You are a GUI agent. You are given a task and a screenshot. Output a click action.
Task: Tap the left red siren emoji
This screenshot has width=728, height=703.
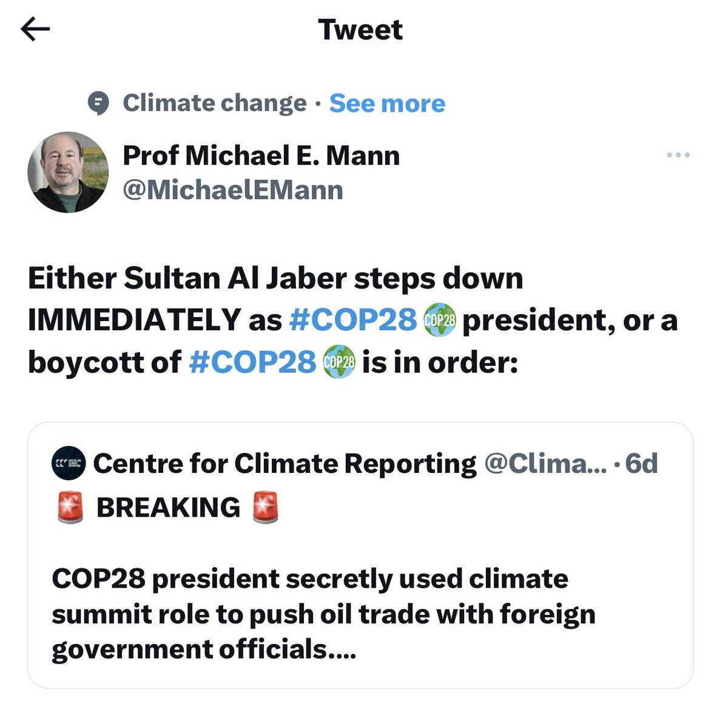(70, 508)
